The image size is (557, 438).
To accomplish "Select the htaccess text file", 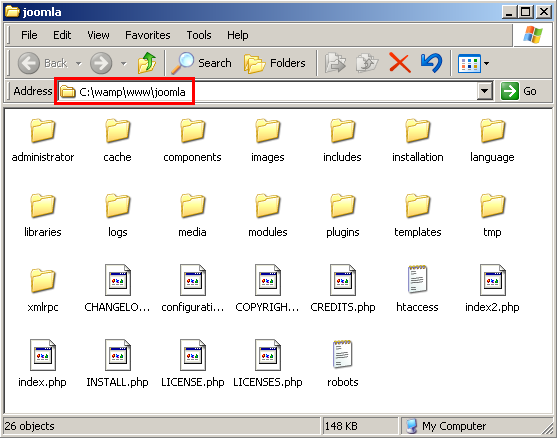I will click(417, 288).
